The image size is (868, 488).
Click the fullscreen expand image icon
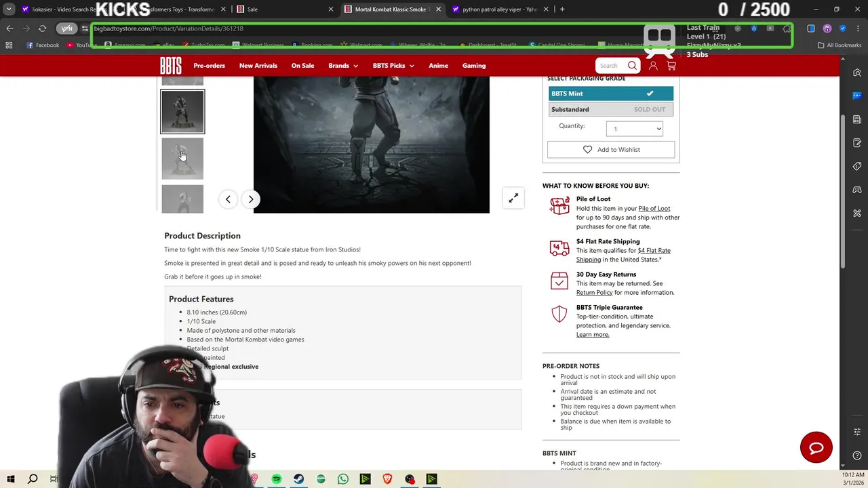513,198
